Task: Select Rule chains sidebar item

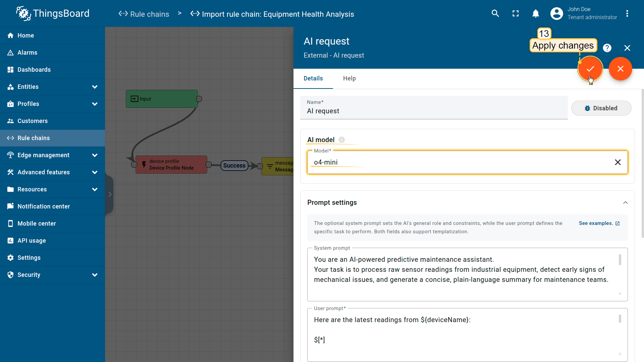Action: coord(52,138)
